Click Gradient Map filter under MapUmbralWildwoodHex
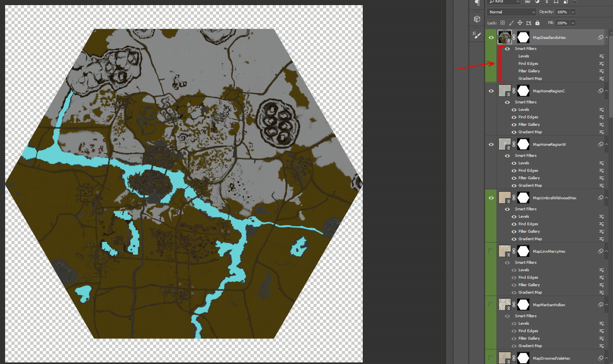The width and height of the screenshot is (613, 364). pyautogui.click(x=530, y=239)
